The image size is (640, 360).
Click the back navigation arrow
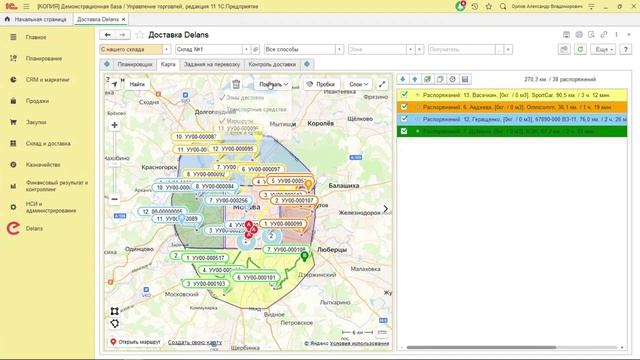pos(107,35)
